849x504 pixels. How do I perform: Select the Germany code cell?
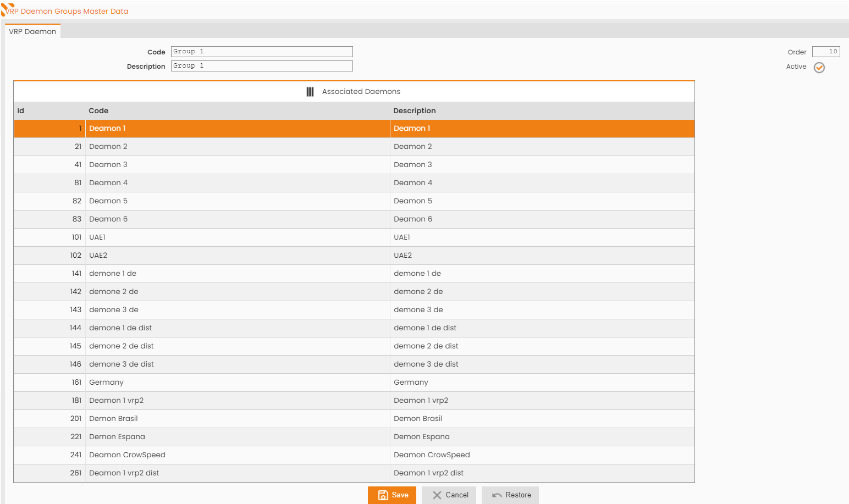click(x=238, y=383)
